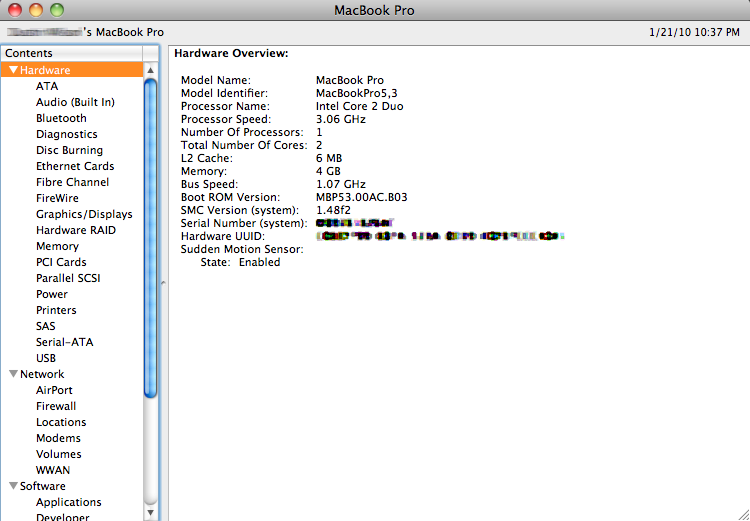Image resolution: width=750 pixels, height=521 pixels.
Task: Click the 3.06 GHz processor speed
Action: (341, 119)
